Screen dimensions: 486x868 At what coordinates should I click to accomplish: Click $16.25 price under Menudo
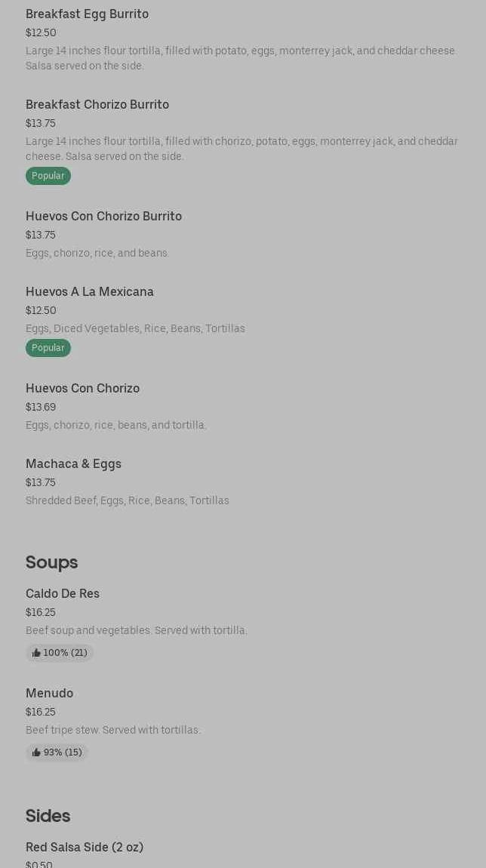(x=41, y=712)
